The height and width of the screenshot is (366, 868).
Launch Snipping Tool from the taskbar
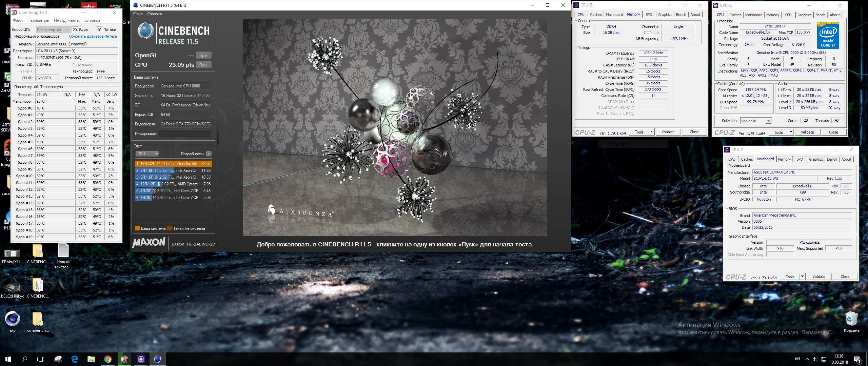tap(58, 359)
